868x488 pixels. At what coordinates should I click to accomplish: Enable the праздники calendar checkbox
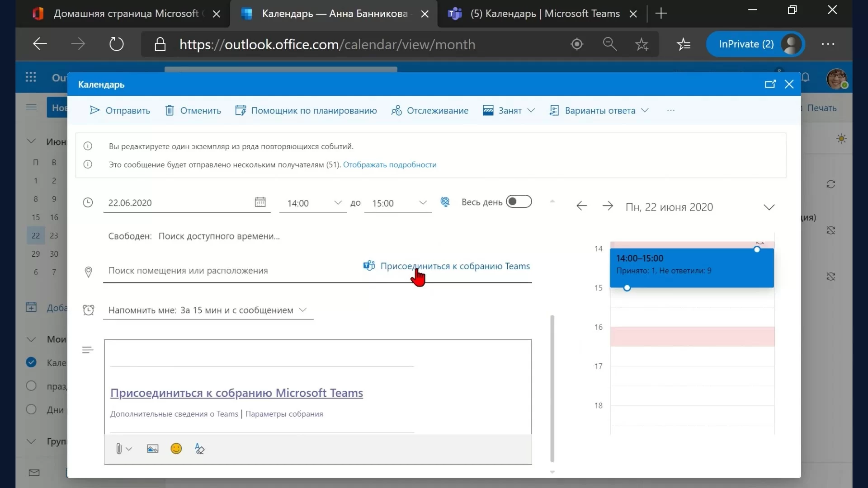click(x=31, y=386)
